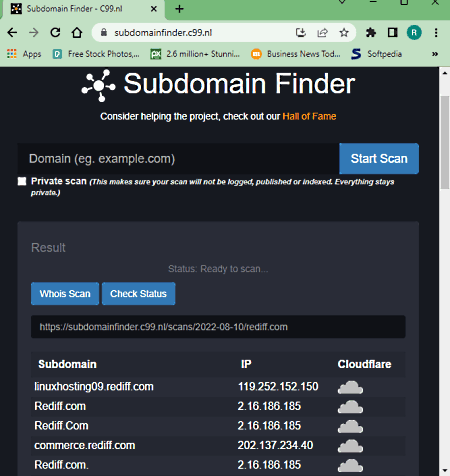Click the Check Status button

click(138, 294)
